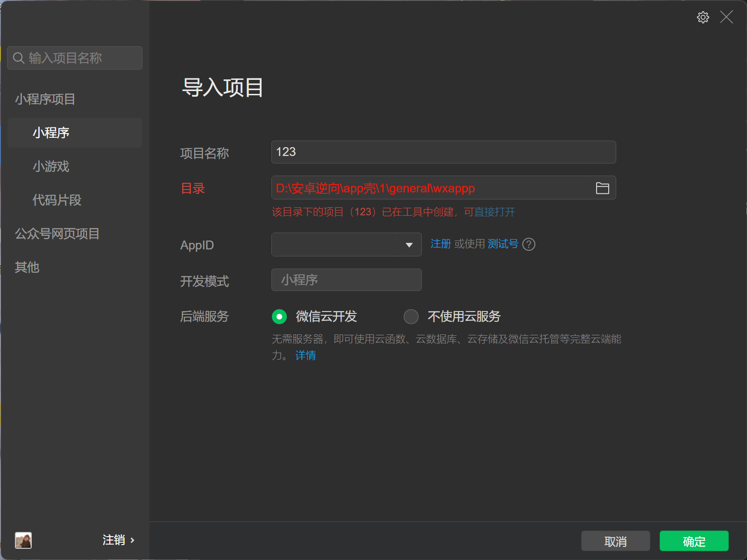Open 代码片段 in the sidebar

57,200
